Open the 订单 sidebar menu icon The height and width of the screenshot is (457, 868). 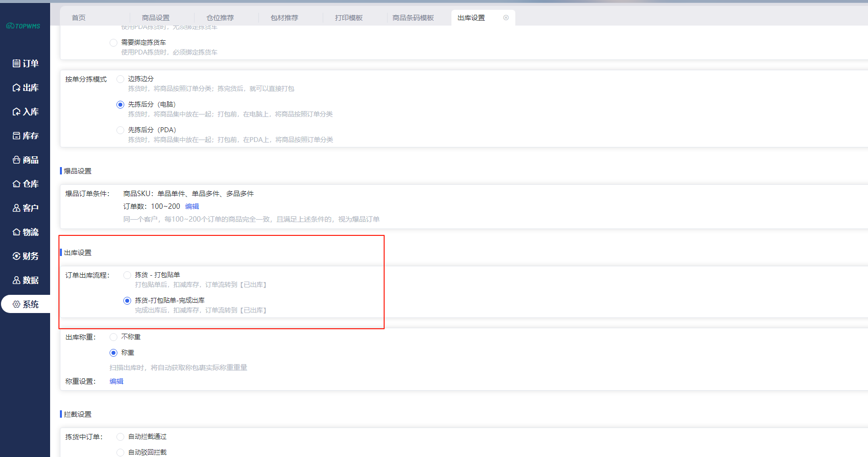(16, 63)
